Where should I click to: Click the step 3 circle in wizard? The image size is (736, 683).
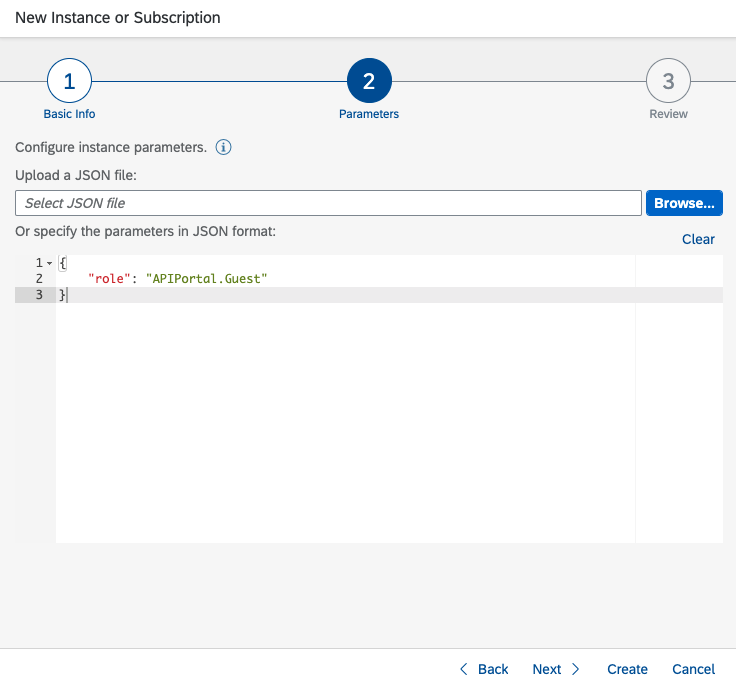(x=668, y=81)
